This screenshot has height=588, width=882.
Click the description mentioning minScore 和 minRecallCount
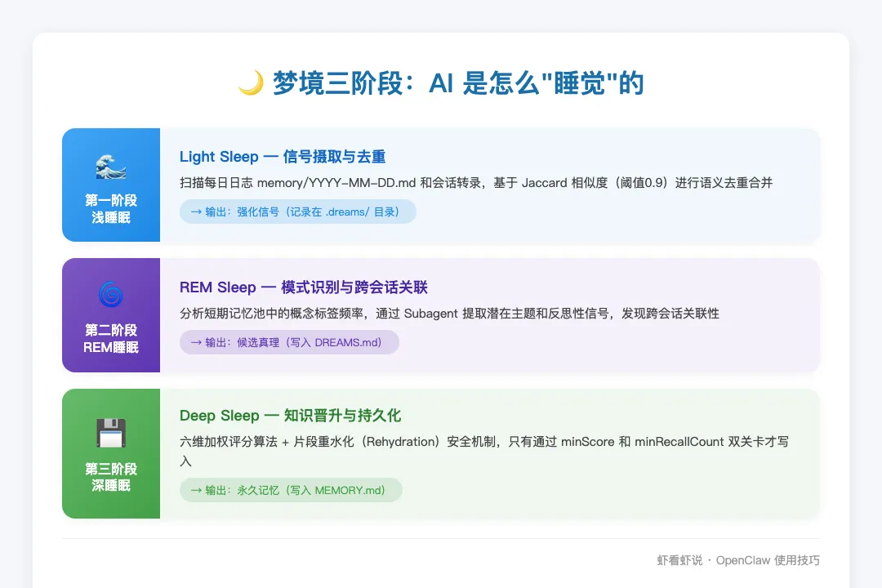[484, 452]
